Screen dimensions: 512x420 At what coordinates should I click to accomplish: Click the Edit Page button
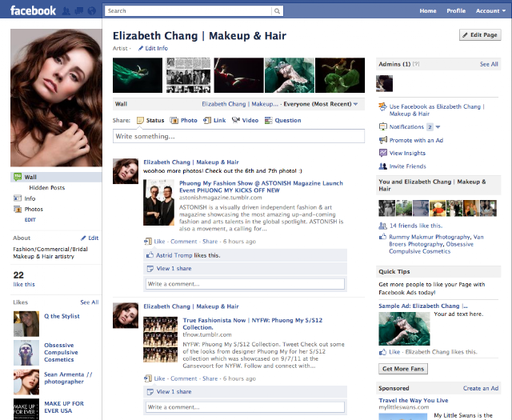(480, 34)
